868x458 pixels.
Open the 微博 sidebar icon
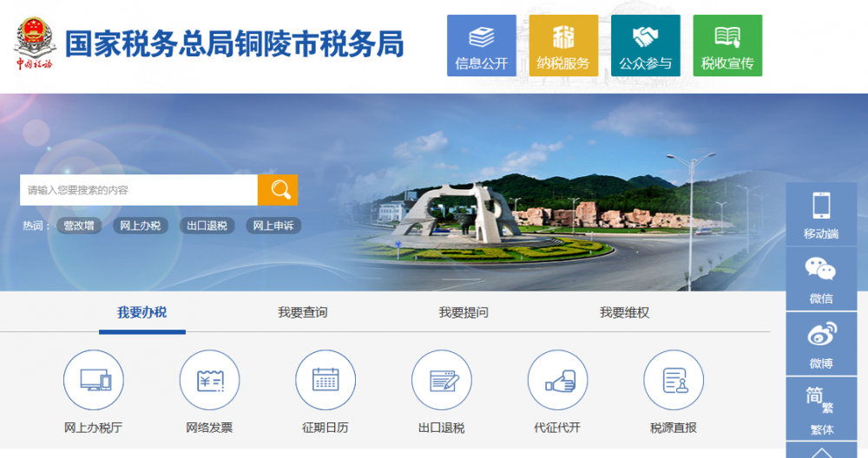click(821, 343)
